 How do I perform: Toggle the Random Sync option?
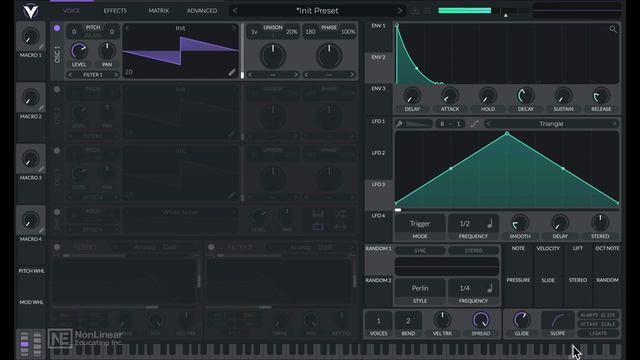tap(420, 251)
